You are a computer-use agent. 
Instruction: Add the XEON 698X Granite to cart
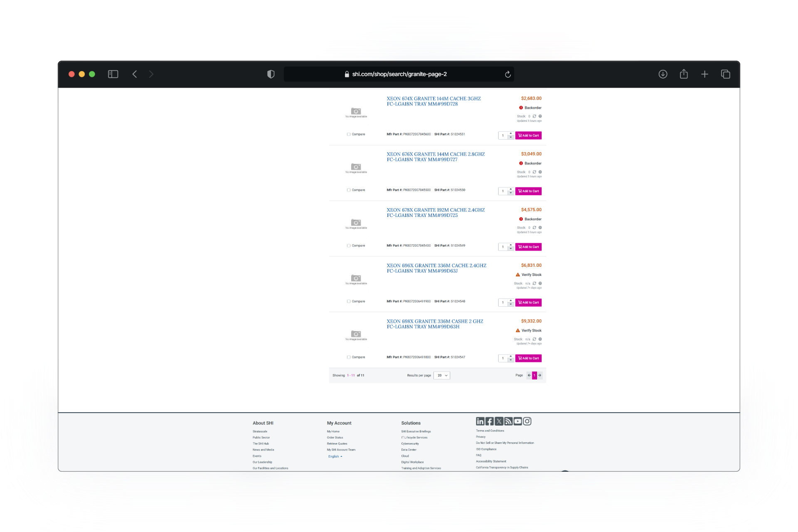(528, 358)
